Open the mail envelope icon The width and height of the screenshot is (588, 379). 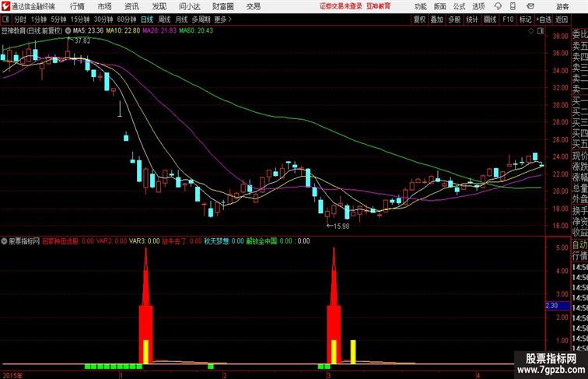(x=530, y=6)
